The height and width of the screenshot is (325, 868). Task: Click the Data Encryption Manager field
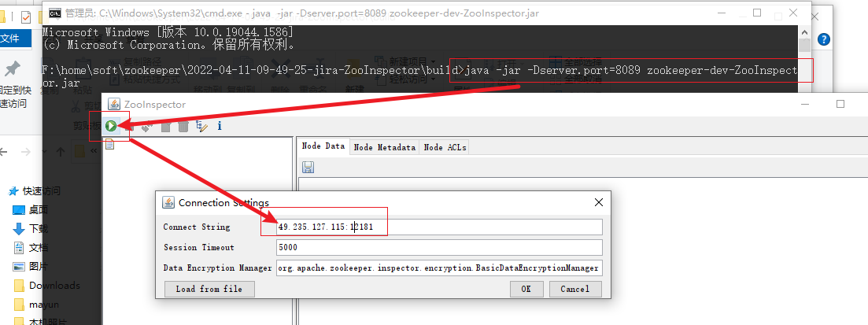439,268
